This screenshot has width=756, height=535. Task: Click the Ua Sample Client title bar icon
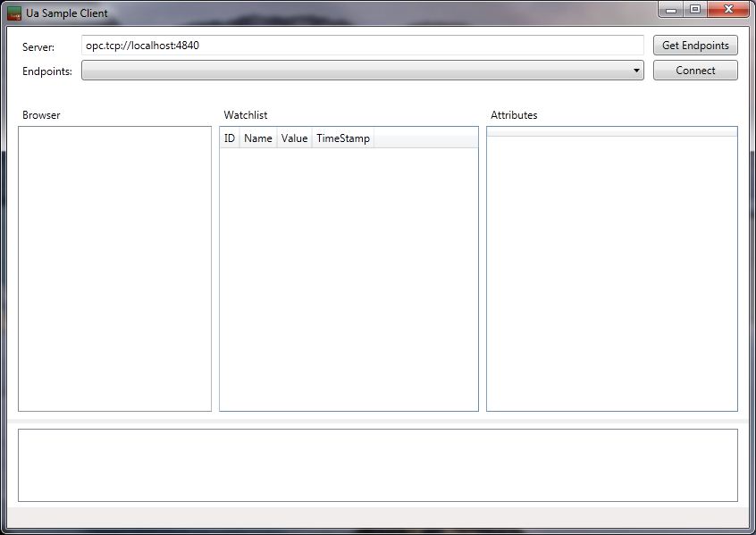[x=14, y=13]
